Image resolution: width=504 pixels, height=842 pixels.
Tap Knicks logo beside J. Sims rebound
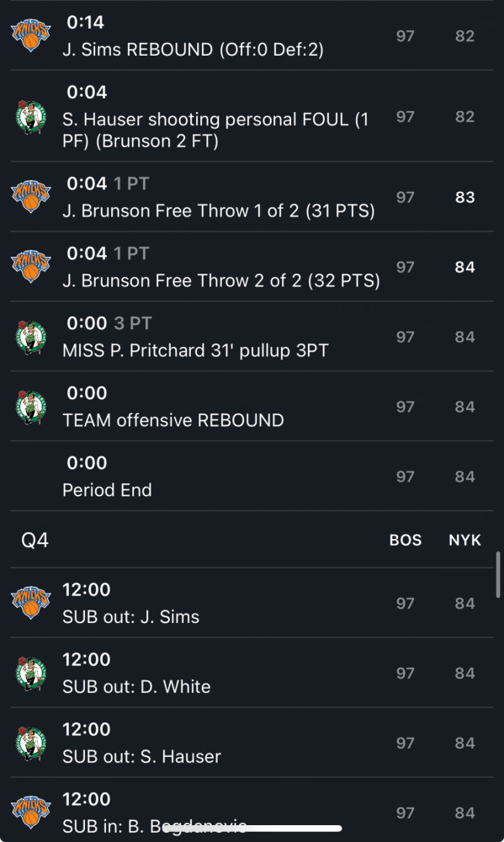(31, 35)
